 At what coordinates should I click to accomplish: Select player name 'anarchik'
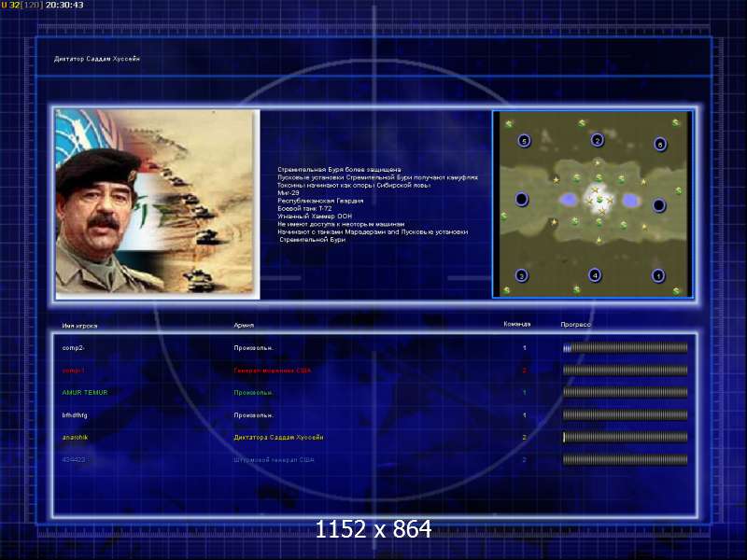pyautogui.click(x=75, y=437)
